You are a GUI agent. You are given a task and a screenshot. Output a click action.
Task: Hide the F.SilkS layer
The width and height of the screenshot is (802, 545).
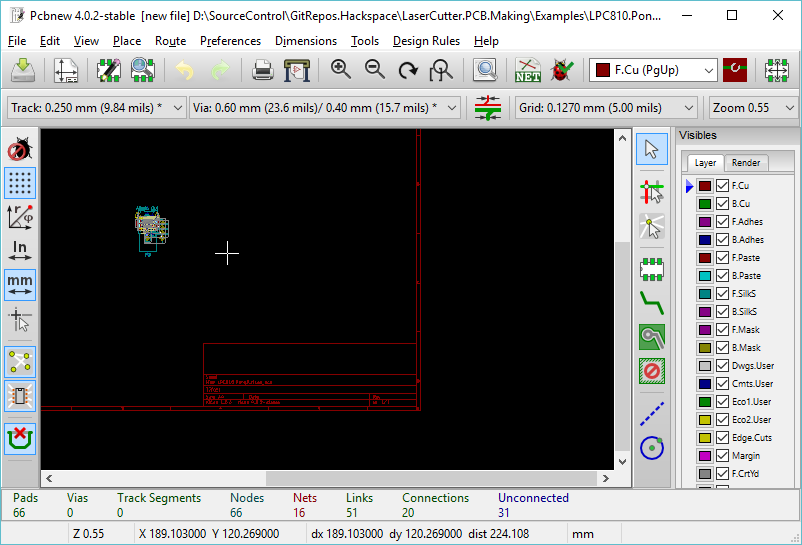click(x=722, y=293)
